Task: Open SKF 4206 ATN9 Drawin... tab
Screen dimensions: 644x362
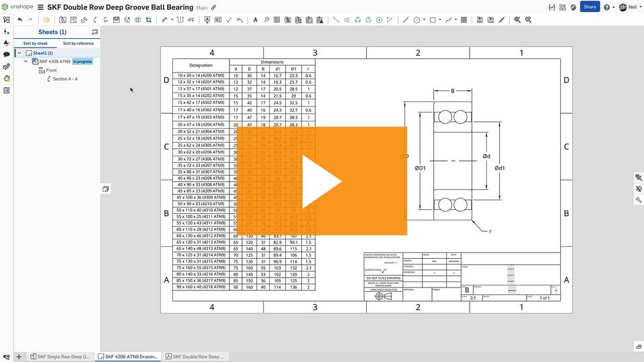Action: (128, 357)
